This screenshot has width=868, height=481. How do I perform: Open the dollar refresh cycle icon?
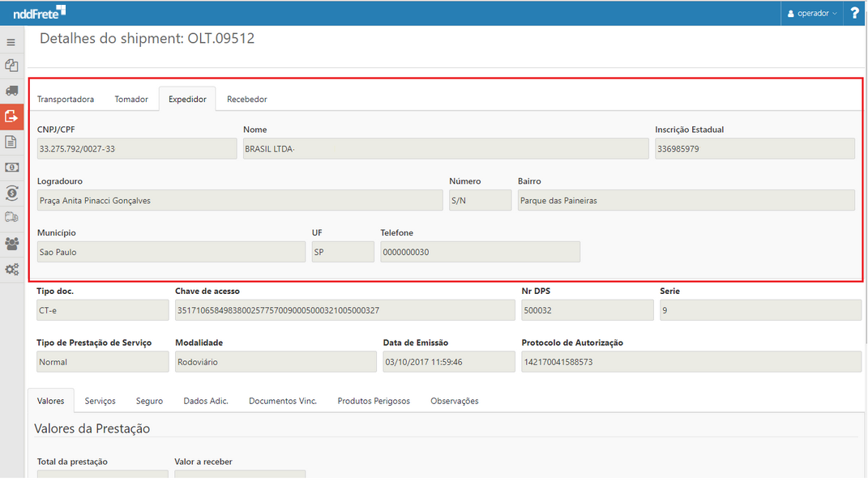pos(11,193)
